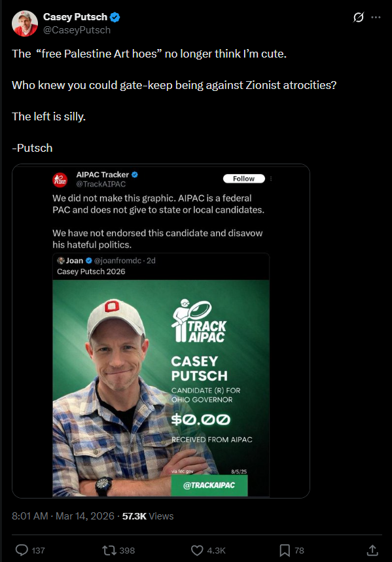Click the Grok actions icon at top right
This screenshot has width=392, height=562.
point(358,18)
